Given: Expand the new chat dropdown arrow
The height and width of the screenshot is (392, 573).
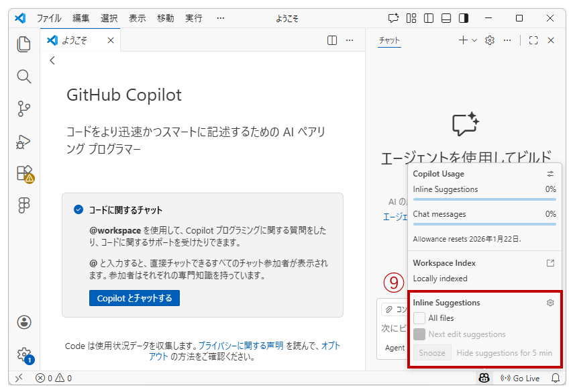Looking at the screenshot, I should point(474,40).
